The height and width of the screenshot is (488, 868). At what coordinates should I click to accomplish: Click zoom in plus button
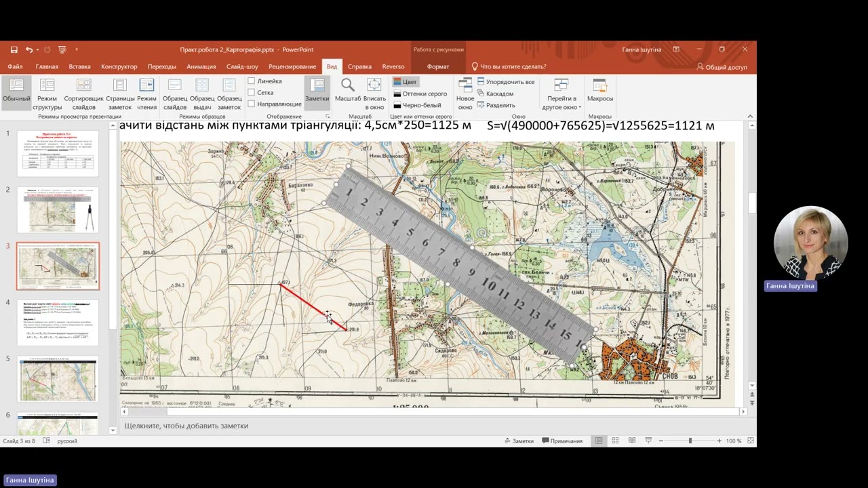coord(719,441)
